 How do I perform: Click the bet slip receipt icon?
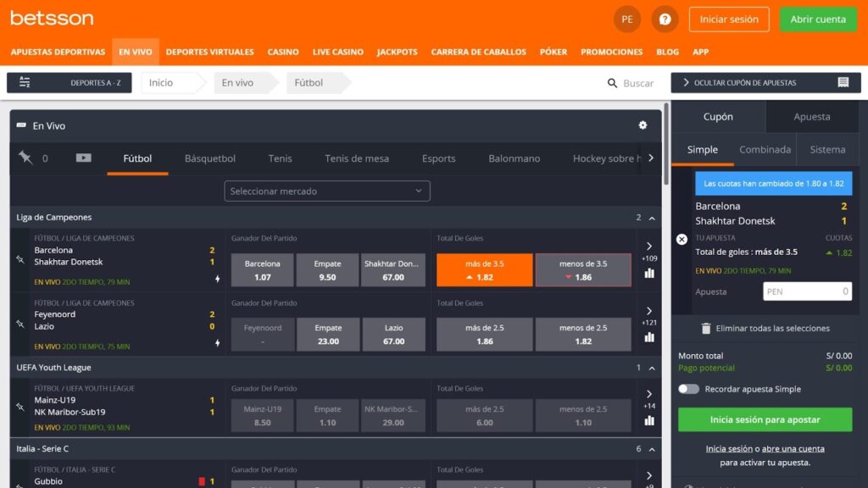point(843,82)
